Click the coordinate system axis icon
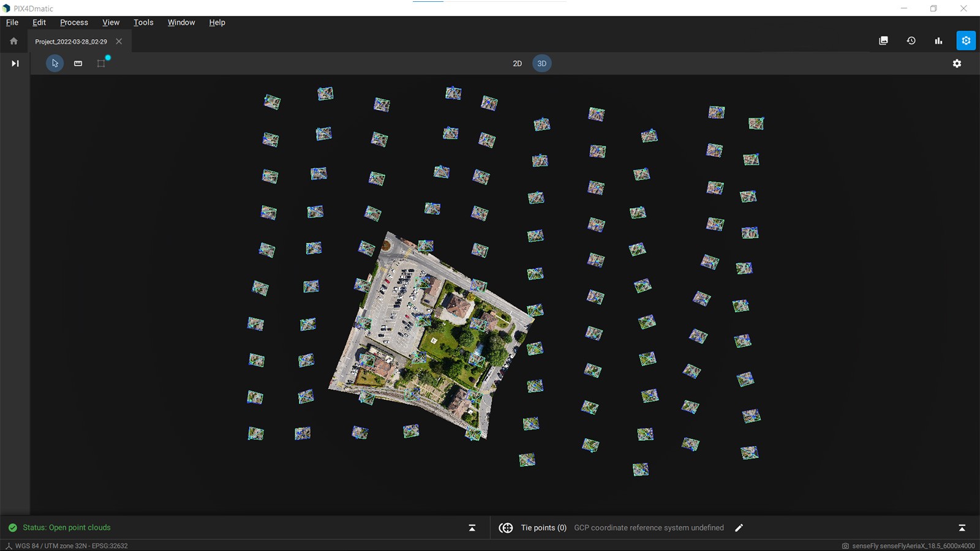Viewport: 980px width, 551px height. pyautogui.click(x=9, y=546)
